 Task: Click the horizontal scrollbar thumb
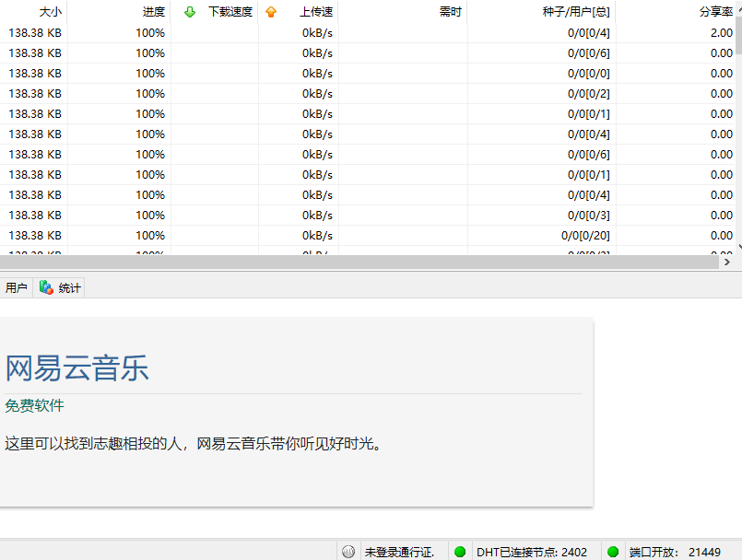click(x=359, y=262)
